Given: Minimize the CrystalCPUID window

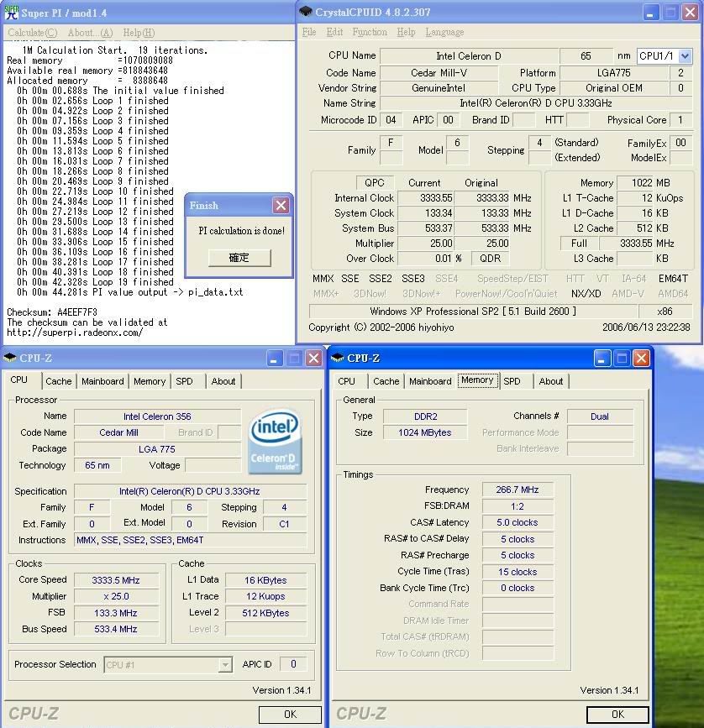Looking at the screenshot, I should pos(651,12).
